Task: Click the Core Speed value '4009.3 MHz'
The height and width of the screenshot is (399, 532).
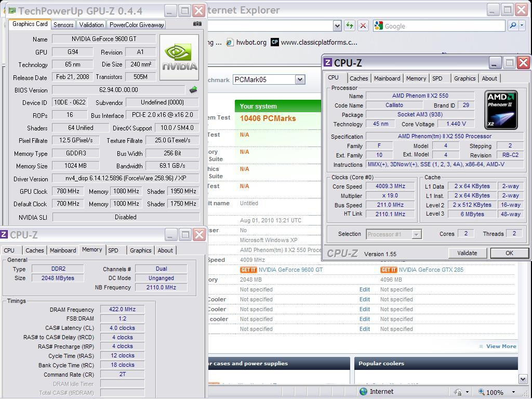Action: pyautogui.click(x=390, y=187)
